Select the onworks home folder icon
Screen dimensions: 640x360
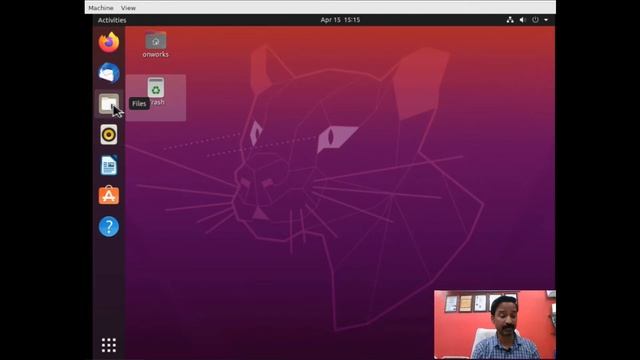tap(156, 44)
